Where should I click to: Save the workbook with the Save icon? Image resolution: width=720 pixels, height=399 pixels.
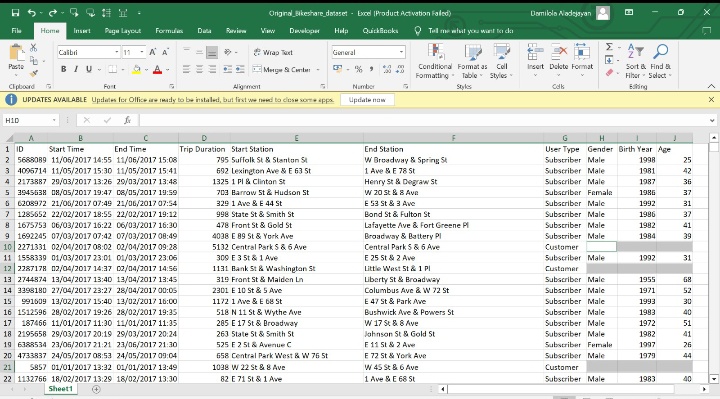click(x=15, y=13)
